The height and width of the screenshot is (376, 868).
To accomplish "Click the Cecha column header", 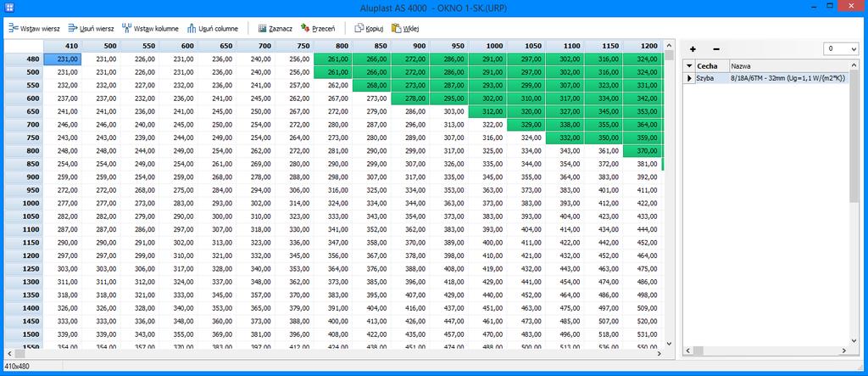I will [712, 65].
